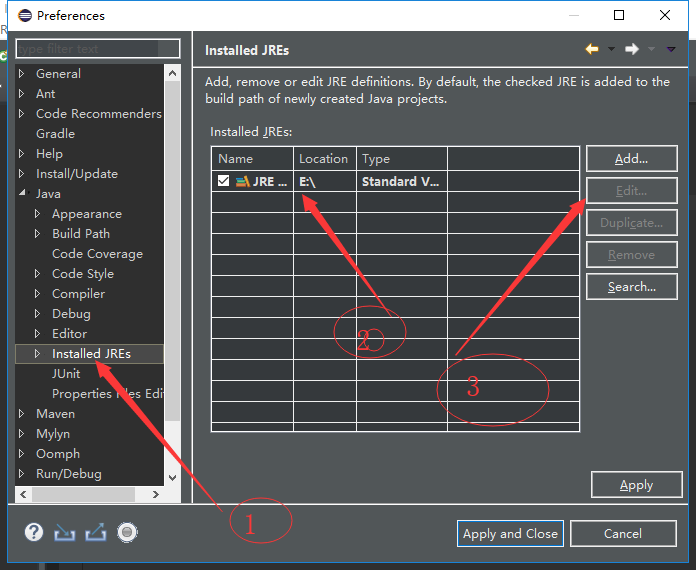Expand the Build Path subnode
This screenshot has width=696, height=570.
37,234
